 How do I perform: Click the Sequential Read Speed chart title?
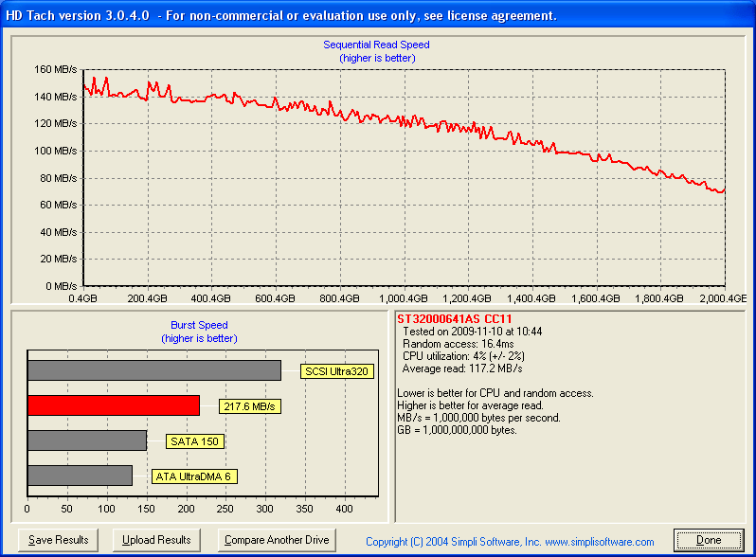[376, 45]
